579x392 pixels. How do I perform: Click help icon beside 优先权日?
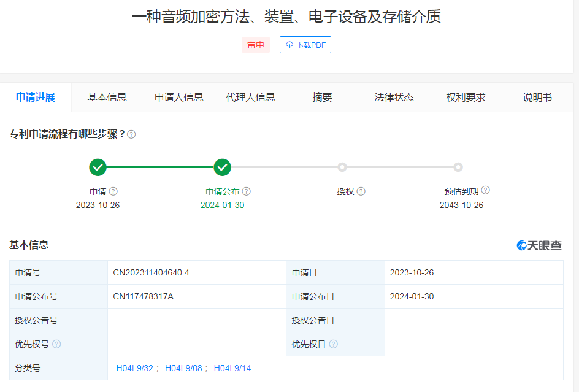pyautogui.click(x=334, y=344)
